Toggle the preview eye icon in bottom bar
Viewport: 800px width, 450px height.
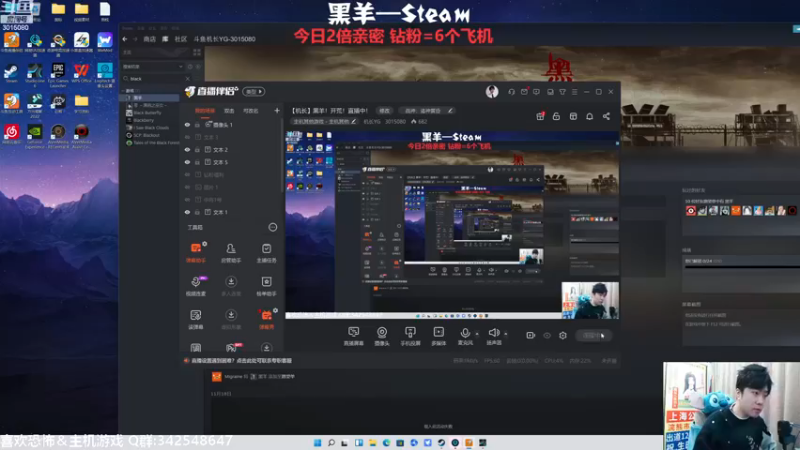tap(547, 335)
